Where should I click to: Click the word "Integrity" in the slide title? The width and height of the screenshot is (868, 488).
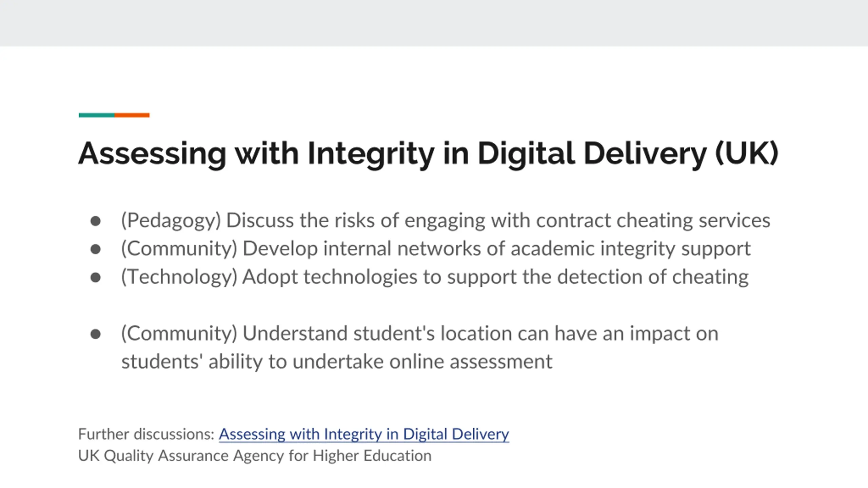(x=371, y=153)
